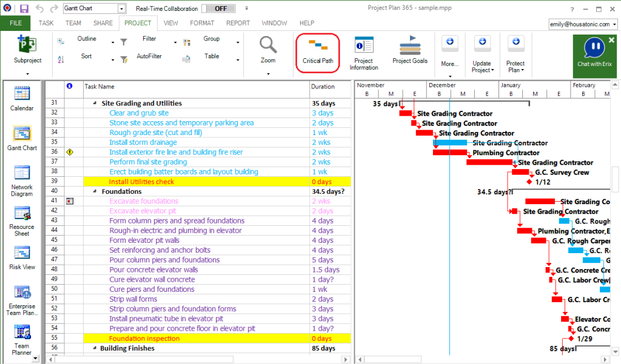Switch to the REPORT ribbon tab
Image resolution: width=621 pixels, height=364 pixels.
coord(238,22)
